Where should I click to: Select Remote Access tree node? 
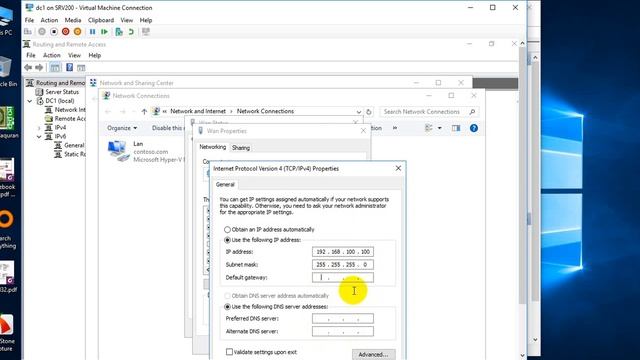(x=70, y=119)
